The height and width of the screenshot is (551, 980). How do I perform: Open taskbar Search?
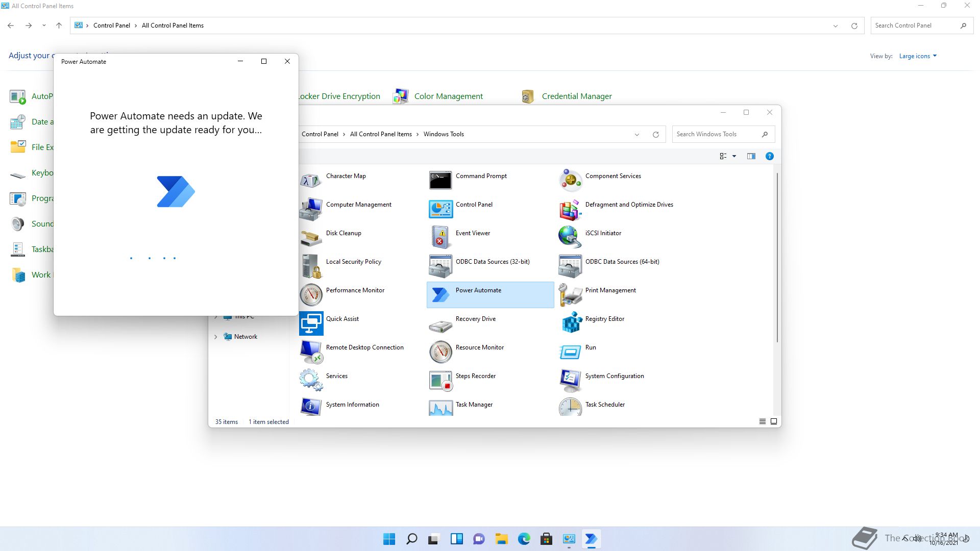pyautogui.click(x=411, y=539)
